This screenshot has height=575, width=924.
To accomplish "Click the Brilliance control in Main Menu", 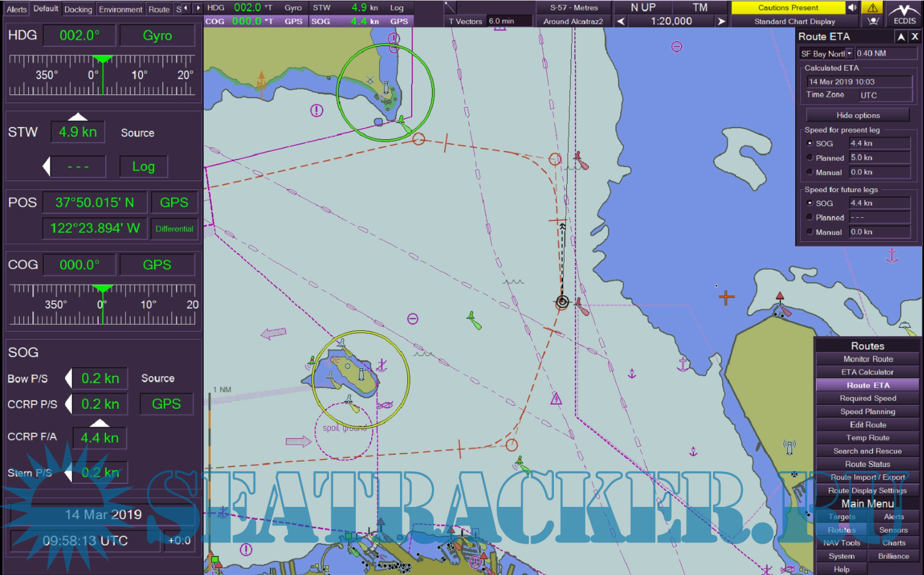I will (x=893, y=556).
